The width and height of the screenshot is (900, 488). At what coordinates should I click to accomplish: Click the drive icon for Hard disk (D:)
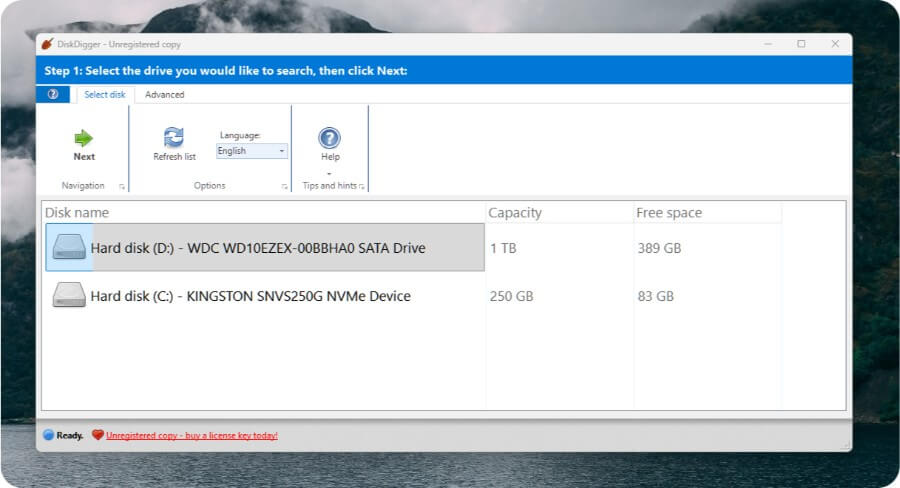(70, 248)
